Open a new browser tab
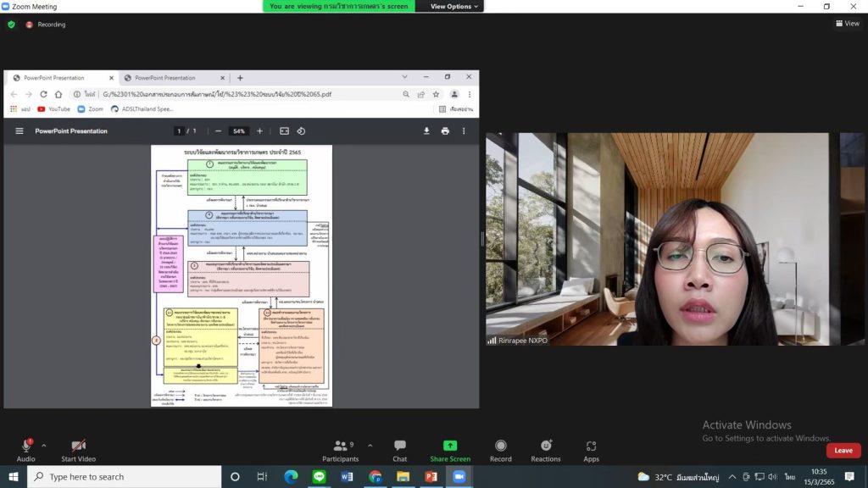This screenshot has width=868, height=488. (x=240, y=78)
